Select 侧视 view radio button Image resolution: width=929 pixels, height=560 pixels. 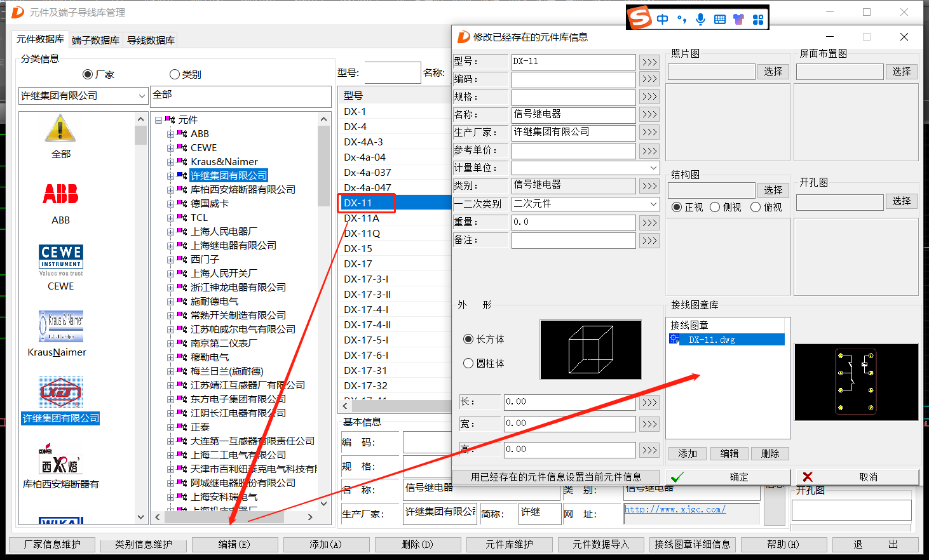715,207
